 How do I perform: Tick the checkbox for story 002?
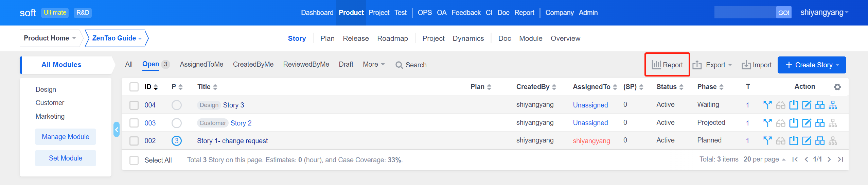pos(134,141)
